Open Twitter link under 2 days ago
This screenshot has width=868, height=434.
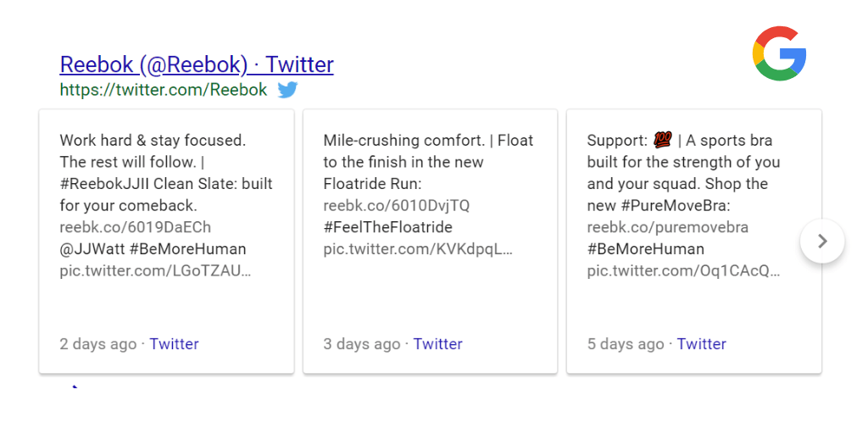click(x=174, y=344)
